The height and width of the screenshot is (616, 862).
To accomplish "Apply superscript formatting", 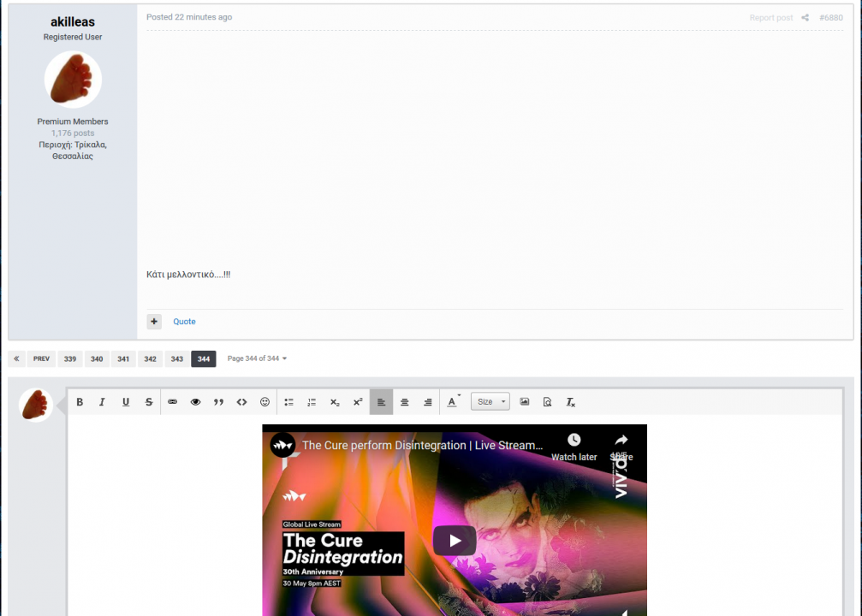I will click(x=358, y=402).
